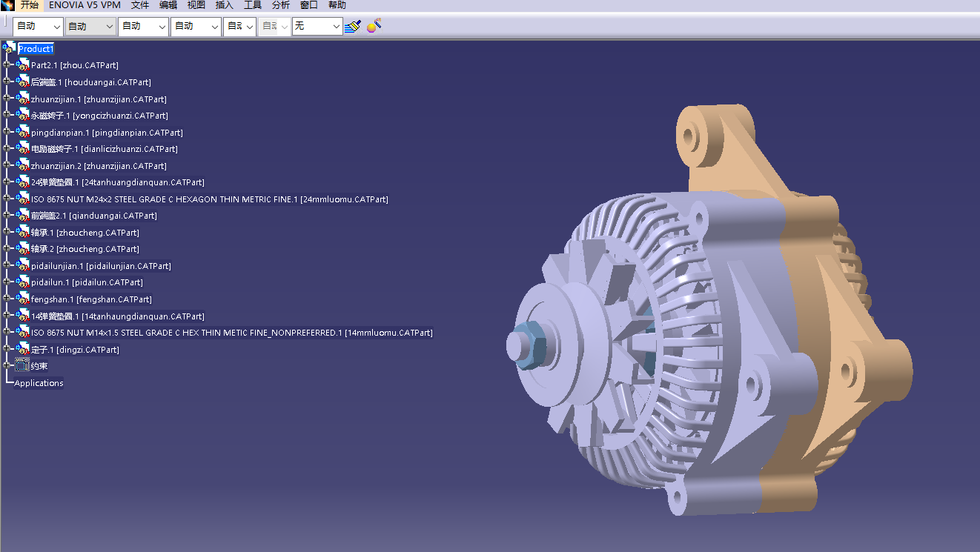Image resolution: width=980 pixels, height=552 pixels.
Task: Click the part icon beside pidailun.1
Action: [23, 282]
